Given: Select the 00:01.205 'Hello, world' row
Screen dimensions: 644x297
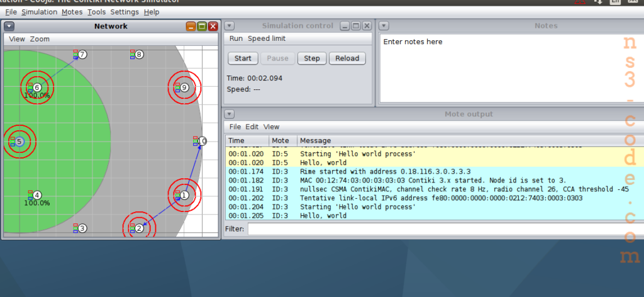Looking at the screenshot, I should click(x=435, y=216).
